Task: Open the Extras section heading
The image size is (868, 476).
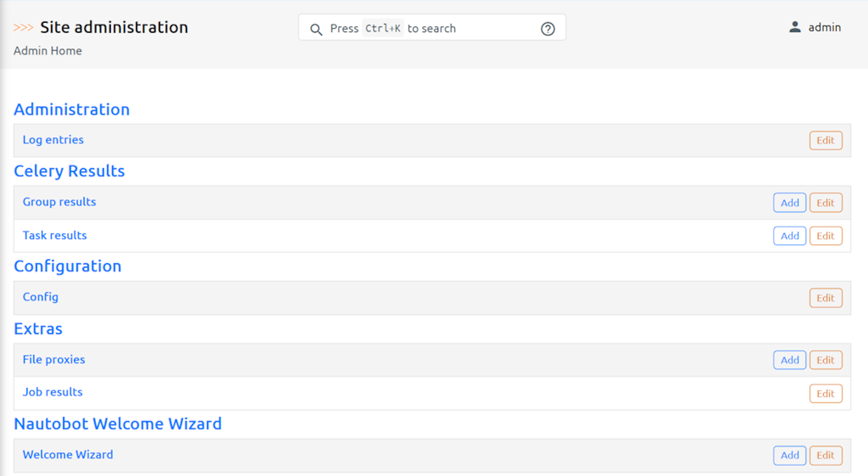Action: coord(38,329)
